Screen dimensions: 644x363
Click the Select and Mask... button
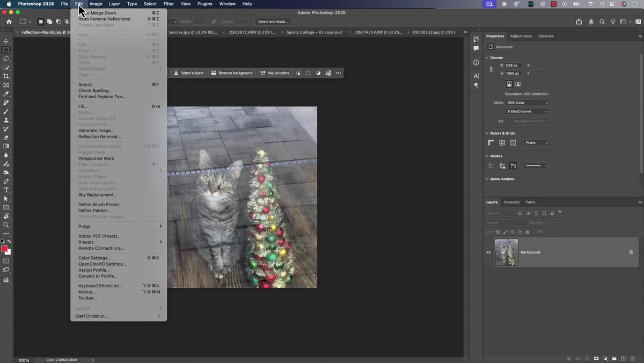(273, 21)
